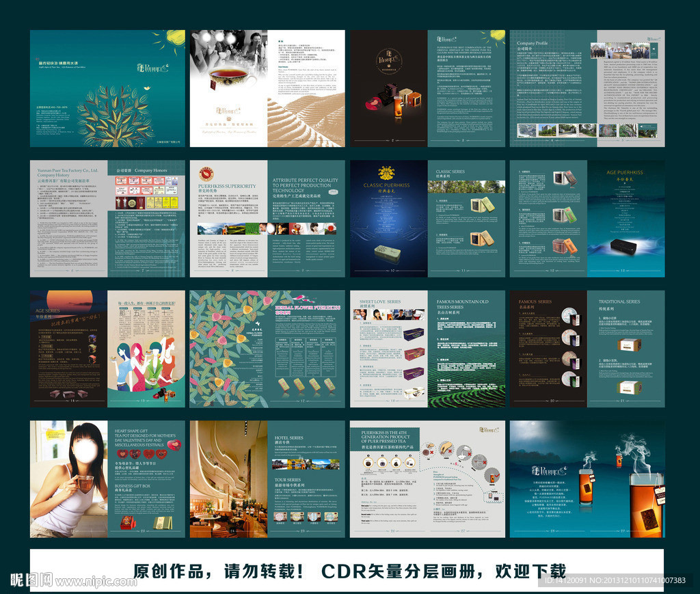Select the black page with tea gift boxes
The height and width of the screenshot is (594, 700).
(x=389, y=88)
